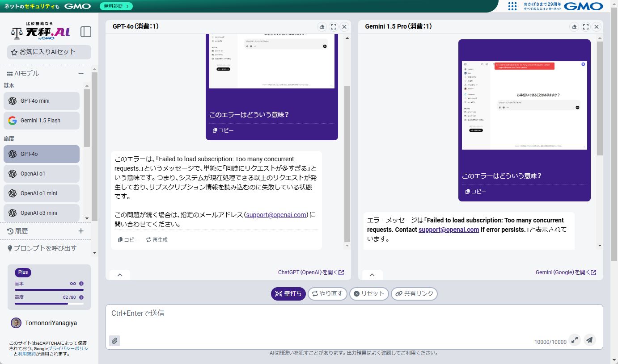Click the chevron expander at the bottom of the GPT-4o panel

[x=119, y=274]
